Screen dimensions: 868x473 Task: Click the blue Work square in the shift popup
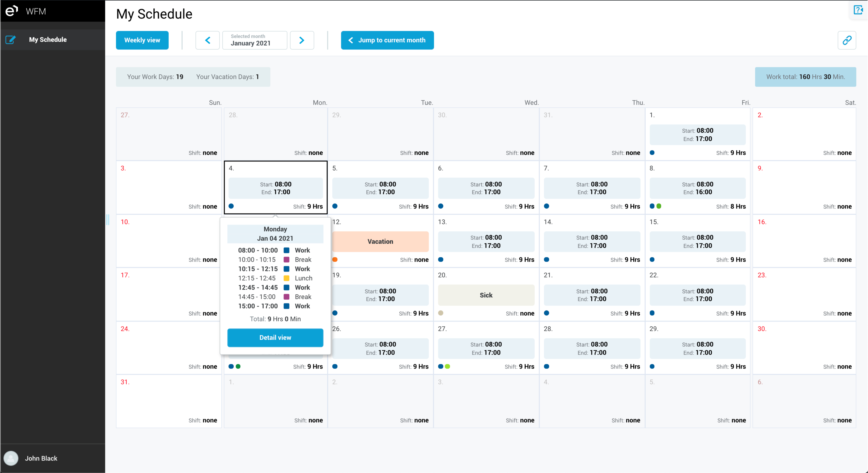pos(286,250)
